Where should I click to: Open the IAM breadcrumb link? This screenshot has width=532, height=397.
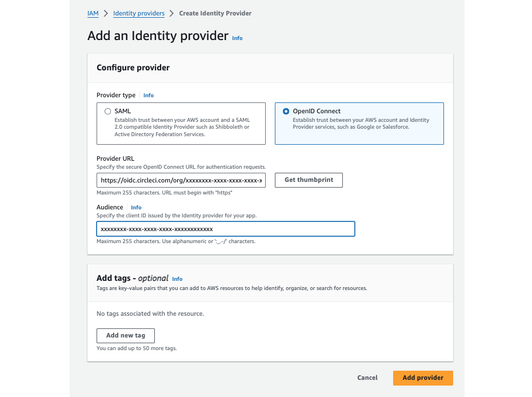click(x=92, y=13)
